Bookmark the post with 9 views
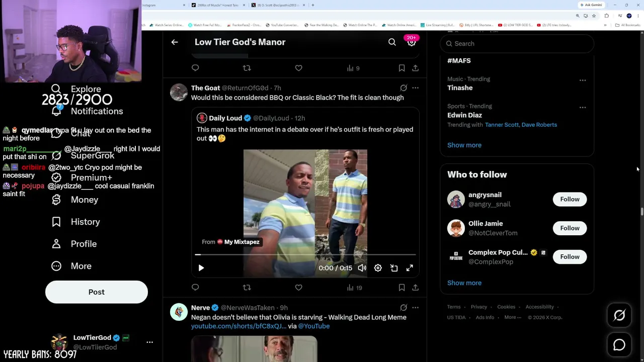The height and width of the screenshot is (362, 644). pos(401,68)
